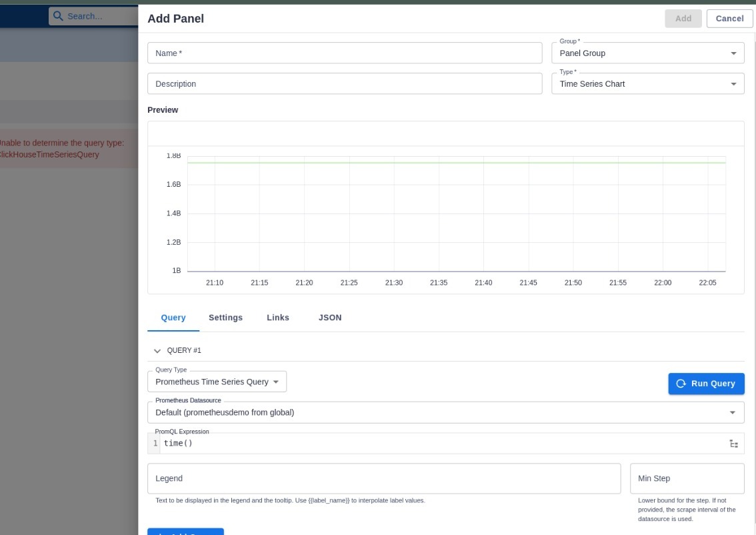Focus the Legend text field

tap(383, 478)
